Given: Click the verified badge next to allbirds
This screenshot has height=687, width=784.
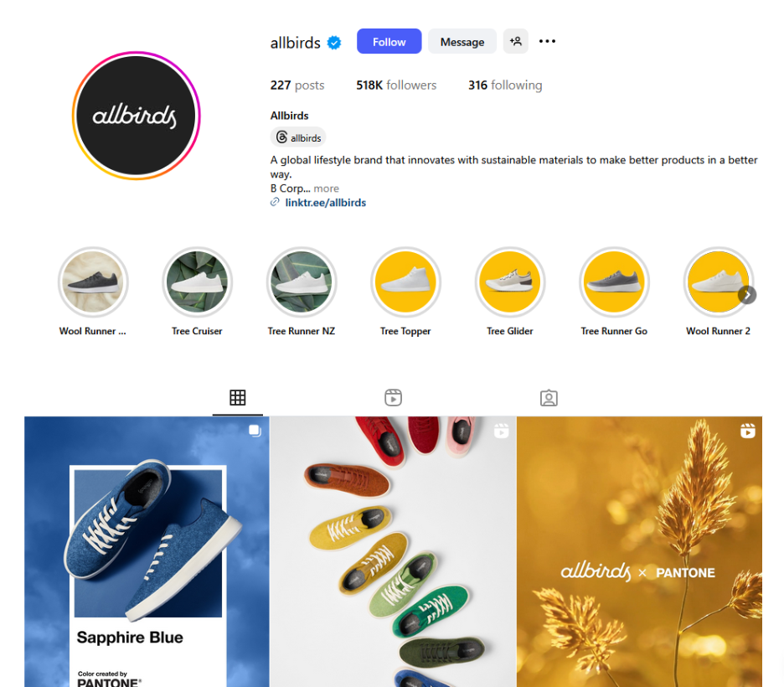Looking at the screenshot, I should pos(334,43).
